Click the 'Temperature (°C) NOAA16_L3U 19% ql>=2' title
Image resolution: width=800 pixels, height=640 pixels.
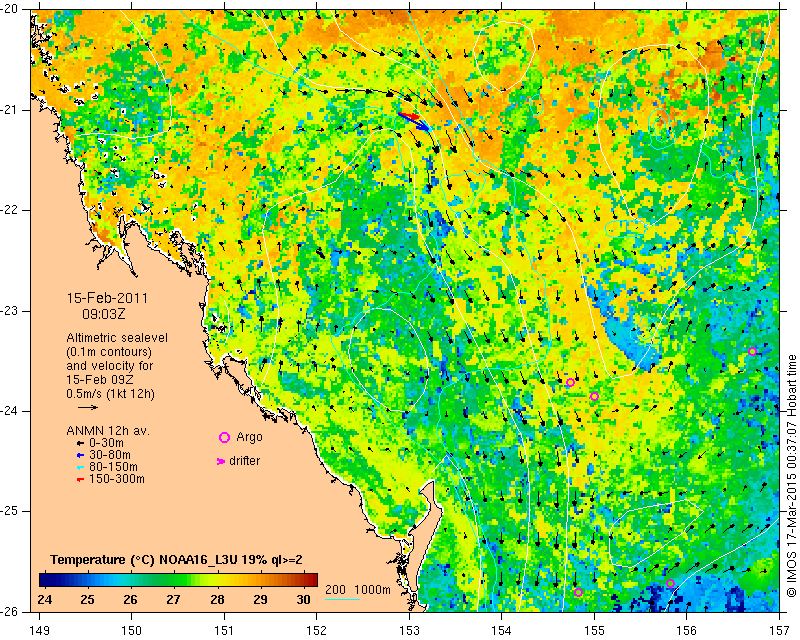[x=177, y=560]
